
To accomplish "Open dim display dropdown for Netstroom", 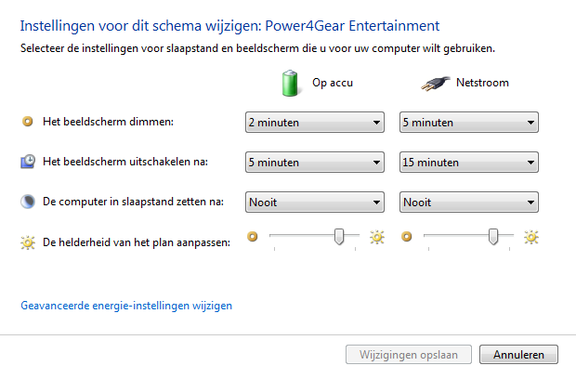I will (469, 122).
